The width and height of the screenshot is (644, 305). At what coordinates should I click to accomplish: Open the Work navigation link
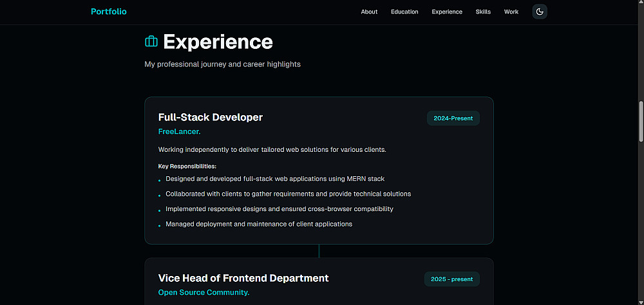coord(511,12)
